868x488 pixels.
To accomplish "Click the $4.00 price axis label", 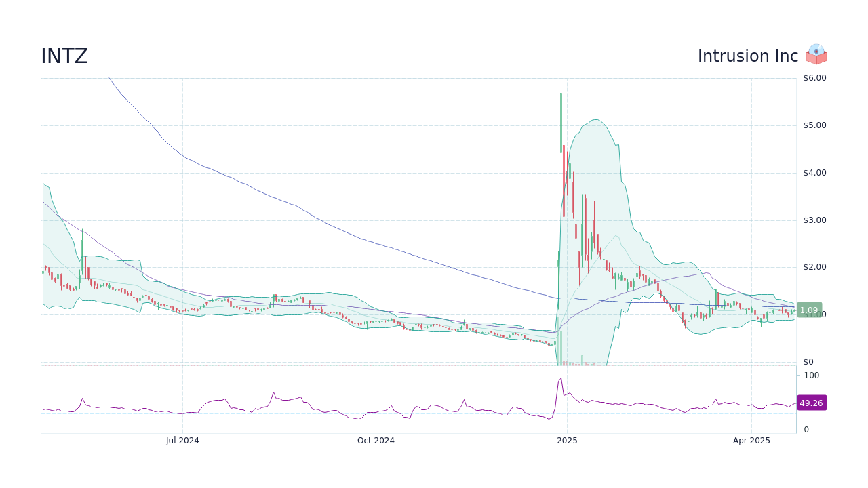I will 814,173.
